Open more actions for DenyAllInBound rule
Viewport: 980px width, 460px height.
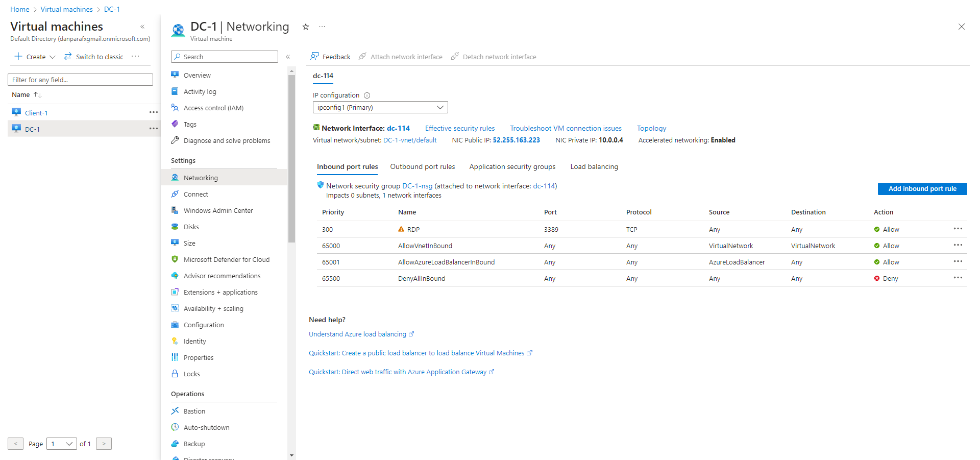click(958, 278)
